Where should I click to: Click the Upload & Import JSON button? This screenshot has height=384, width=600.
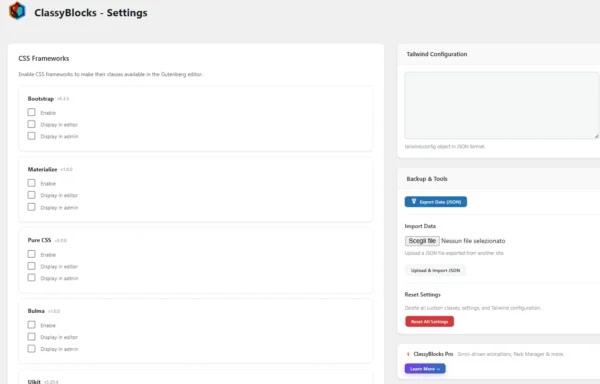[x=435, y=270]
